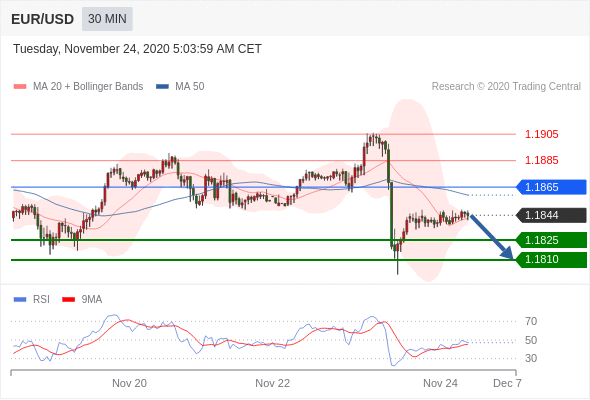Click the Nov 22 date axis marker

[272, 383]
